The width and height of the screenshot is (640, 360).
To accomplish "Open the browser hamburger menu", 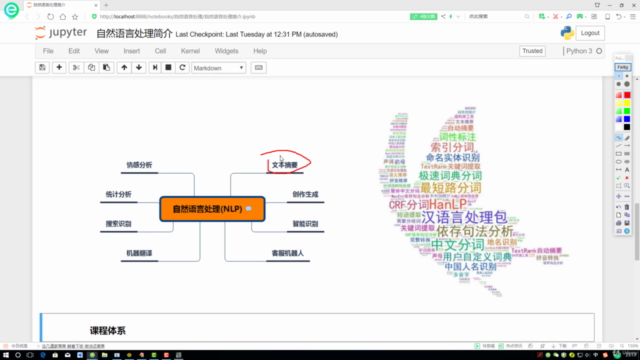I will tap(633, 17).
